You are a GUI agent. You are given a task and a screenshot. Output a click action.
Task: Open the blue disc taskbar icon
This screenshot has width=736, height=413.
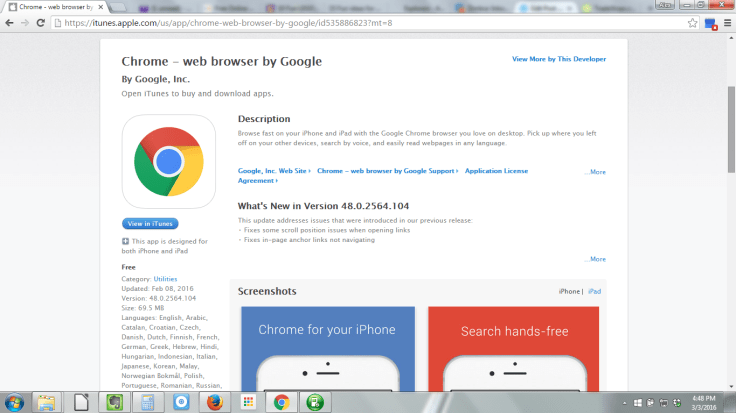181,403
